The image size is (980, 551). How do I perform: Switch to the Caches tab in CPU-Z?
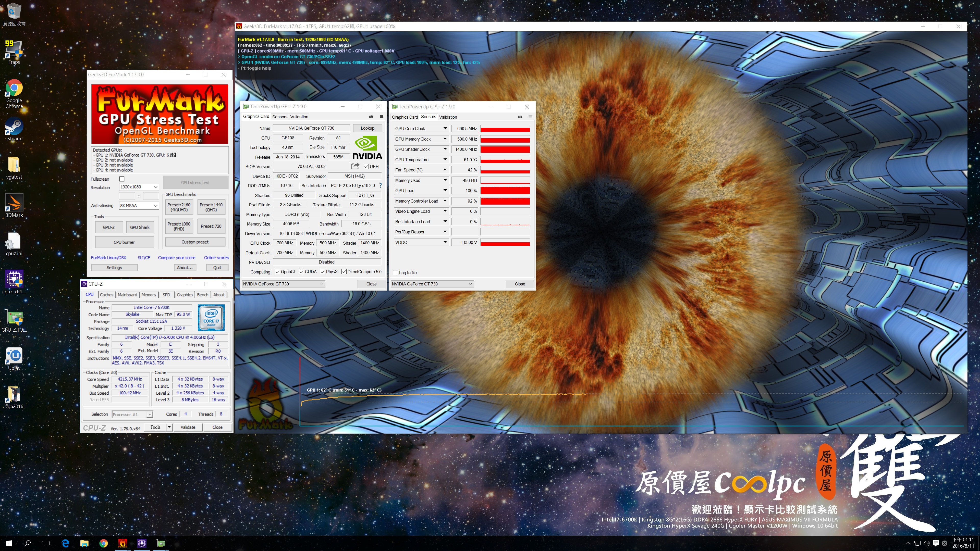106,295
